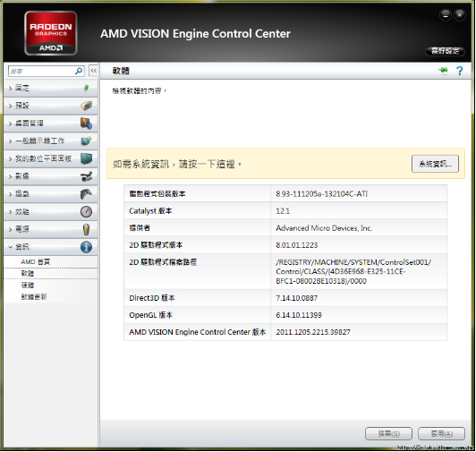Screen dimensions: 476x452
Task: Click the registry path beginning /REGISTRY/MACHINE/SYSTEM
Action: click(x=353, y=271)
